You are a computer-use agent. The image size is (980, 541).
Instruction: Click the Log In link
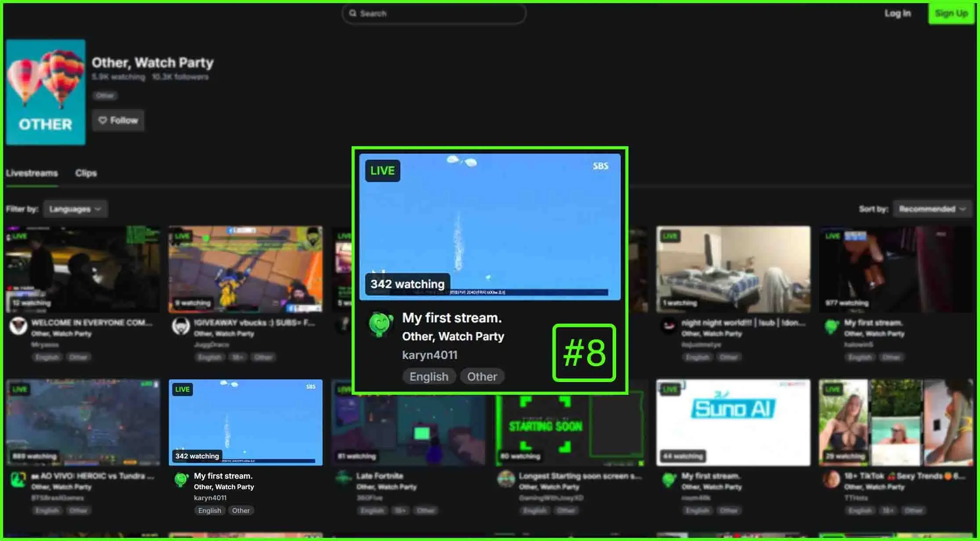point(897,13)
